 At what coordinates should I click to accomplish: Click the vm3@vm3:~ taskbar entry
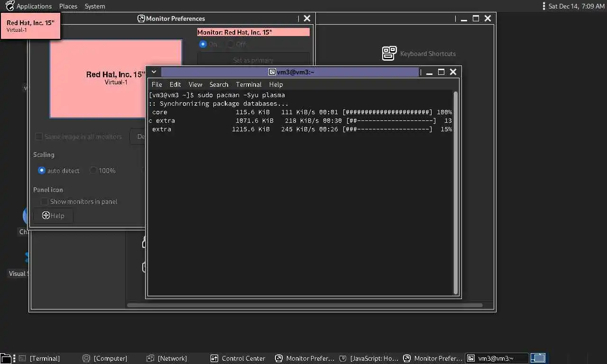[497, 358]
